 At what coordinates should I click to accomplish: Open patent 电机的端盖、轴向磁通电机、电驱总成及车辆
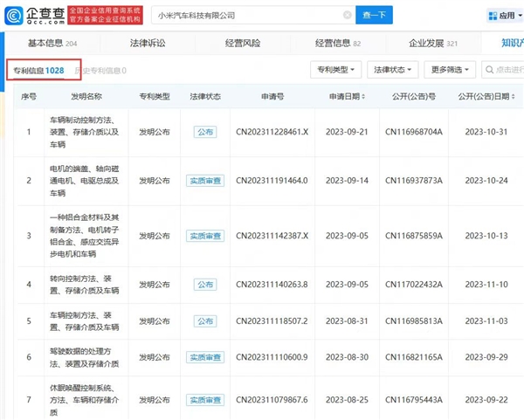(84, 181)
